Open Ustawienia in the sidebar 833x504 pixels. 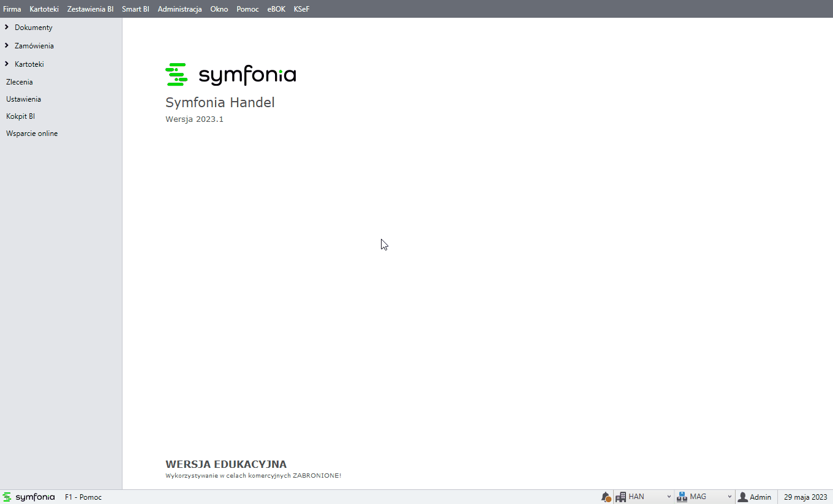click(23, 99)
